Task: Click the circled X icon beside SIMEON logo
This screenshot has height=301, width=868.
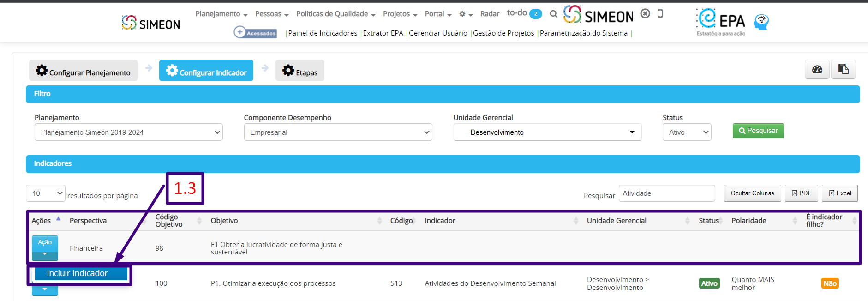Action: 645,13
